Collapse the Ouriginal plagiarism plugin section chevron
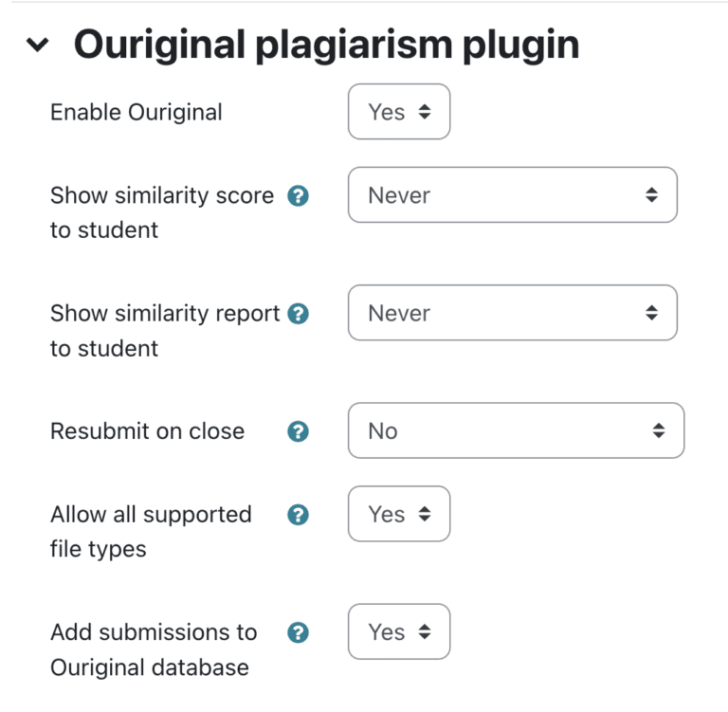The width and height of the screenshot is (728, 712). coord(38,45)
